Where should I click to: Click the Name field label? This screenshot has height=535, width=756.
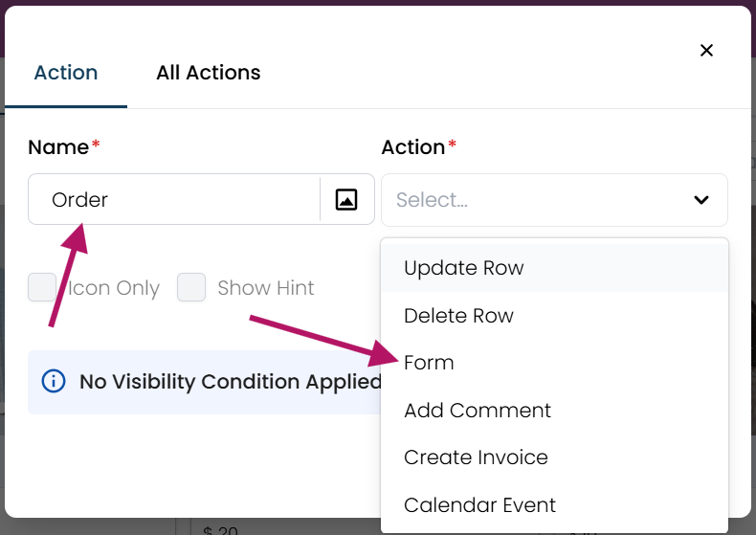click(x=58, y=147)
